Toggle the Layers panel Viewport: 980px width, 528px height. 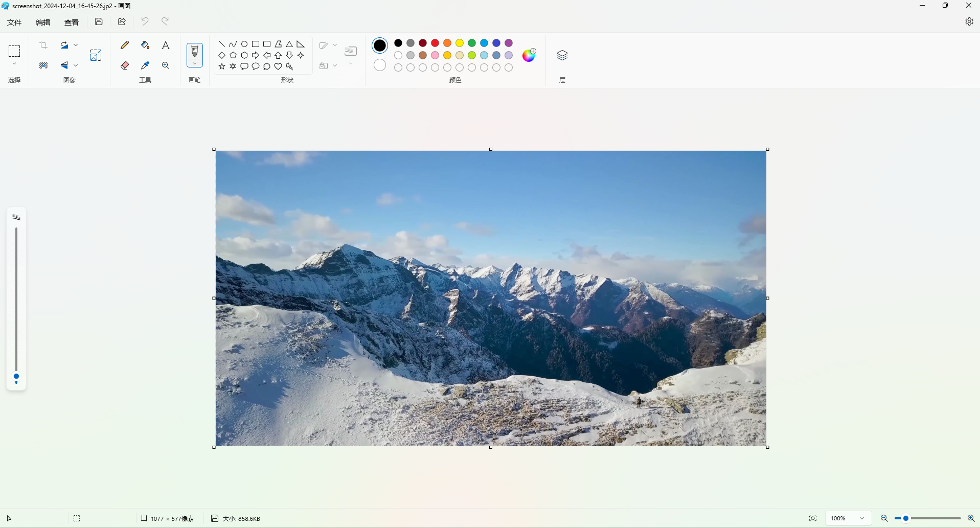(562, 55)
